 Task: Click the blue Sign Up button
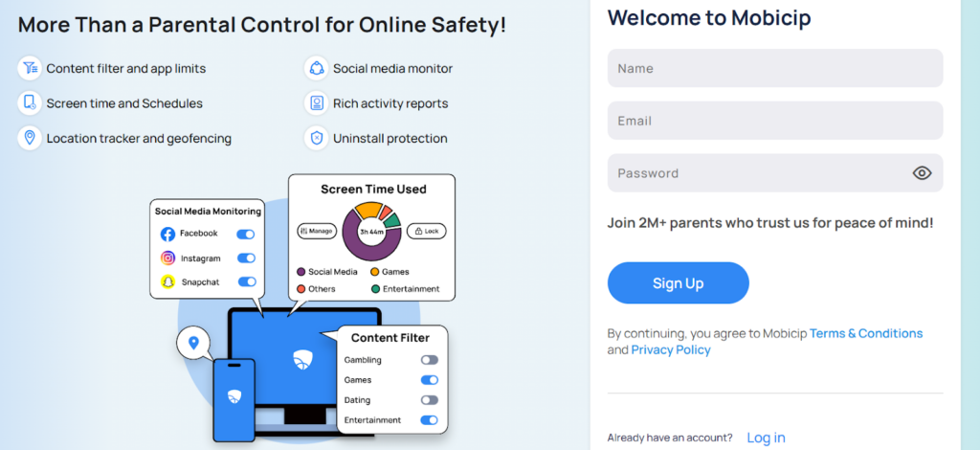[678, 283]
